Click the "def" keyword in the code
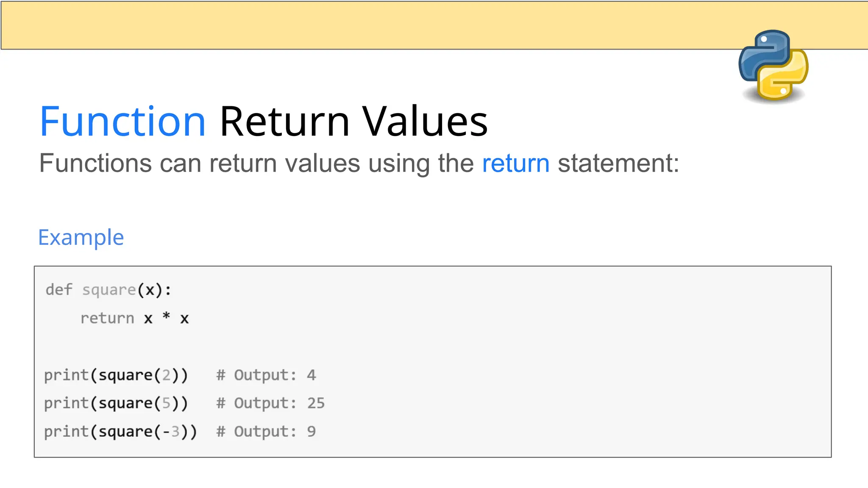The image size is (868, 488). click(x=59, y=290)
